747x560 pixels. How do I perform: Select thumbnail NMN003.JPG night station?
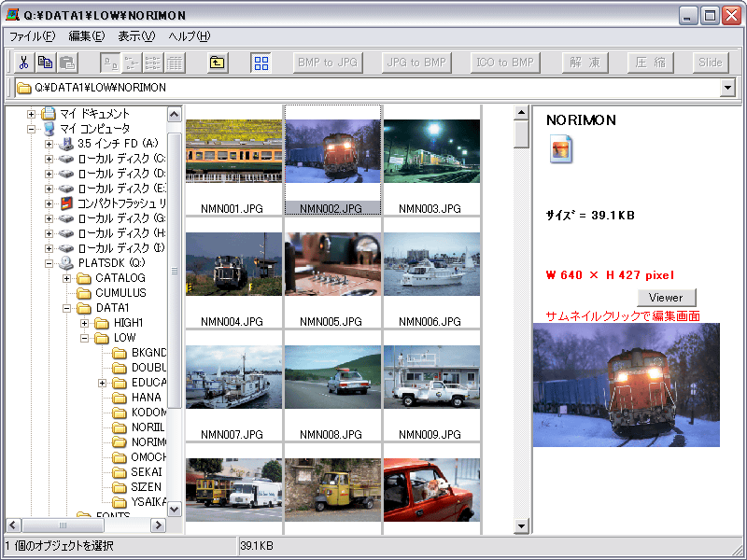tap(431, 151)
